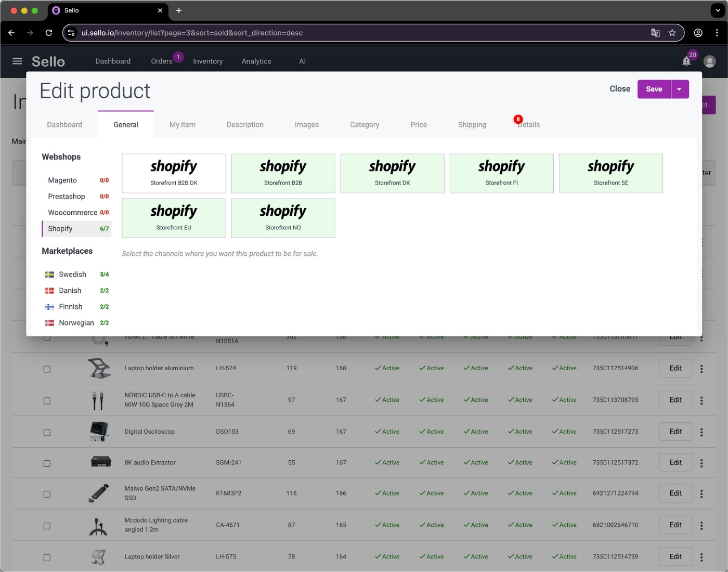728x572 pixels.
Task: Open the Analytics navigation menu item
Action: pos(256,61)
